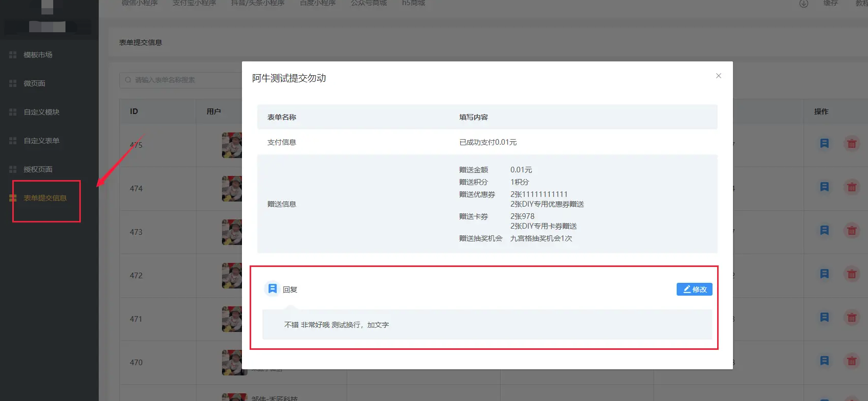Click the grid icon beside 授权页面
The image size is (868, 401).
point(13,169)
